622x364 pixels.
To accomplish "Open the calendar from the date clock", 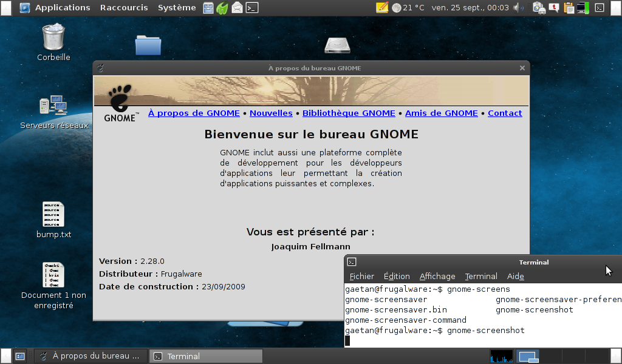I will pos(470,7).
